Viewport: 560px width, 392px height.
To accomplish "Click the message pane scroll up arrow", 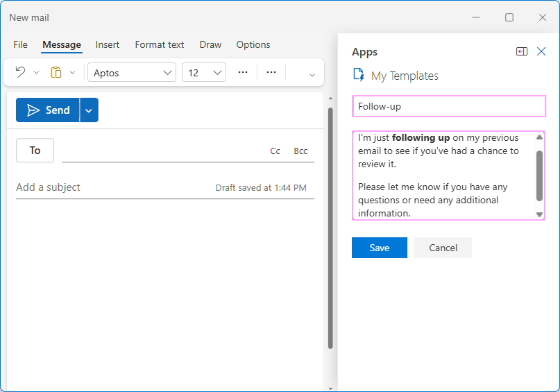I will 330,99.
